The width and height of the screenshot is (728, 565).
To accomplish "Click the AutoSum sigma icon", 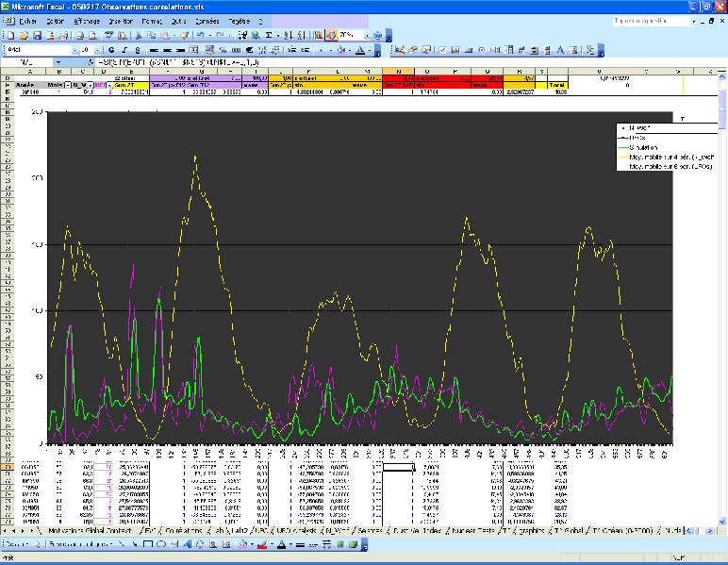I will tap(269, 35).
